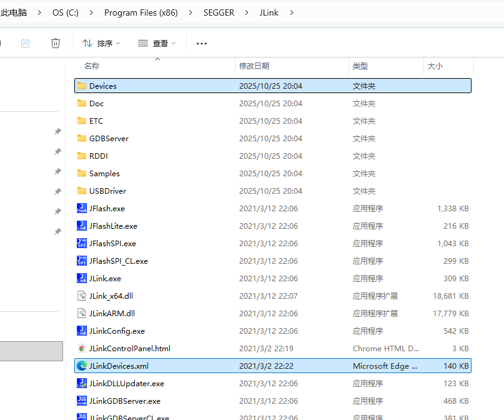Expand the chevron after OS (C:)
The width and height of the screenshot is (504, 420).
(91, 12)
